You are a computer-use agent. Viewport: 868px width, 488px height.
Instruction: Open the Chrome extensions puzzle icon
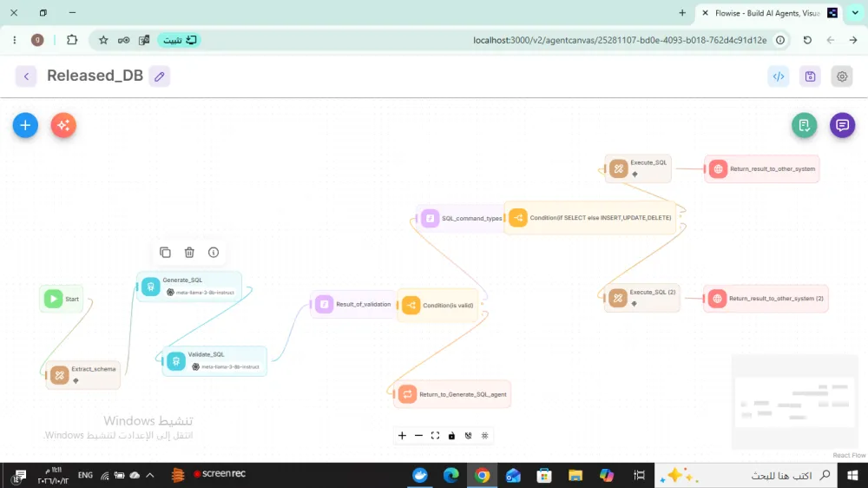[x=72, y=40]
